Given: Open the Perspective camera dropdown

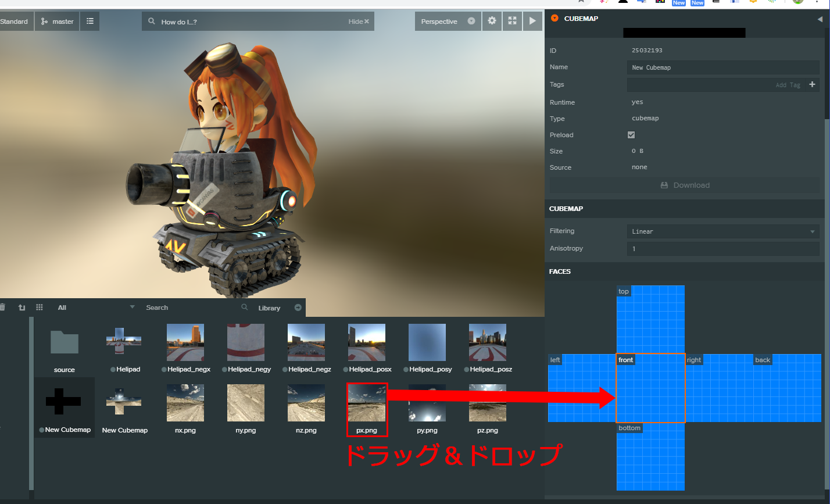Looking at the screenshot, I should (448, 22).
